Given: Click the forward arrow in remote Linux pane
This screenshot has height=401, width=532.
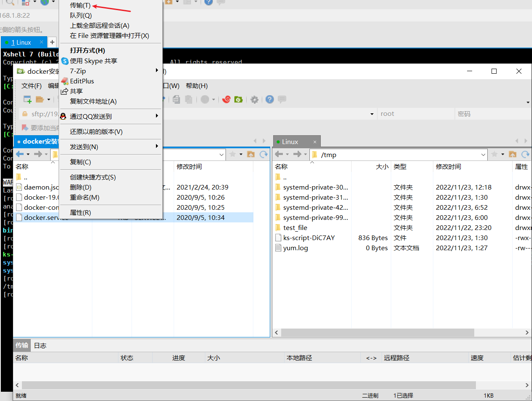Looking at the screenshot, I should click(297, 154).
